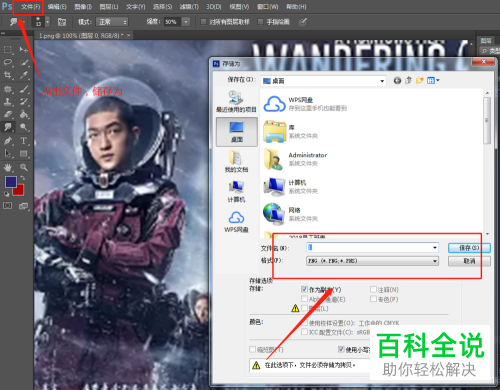Image resolution: width=500 pixels, height=390 pixels.
Task: Open the File (F) menu
Action: click(x=30, y=7)
